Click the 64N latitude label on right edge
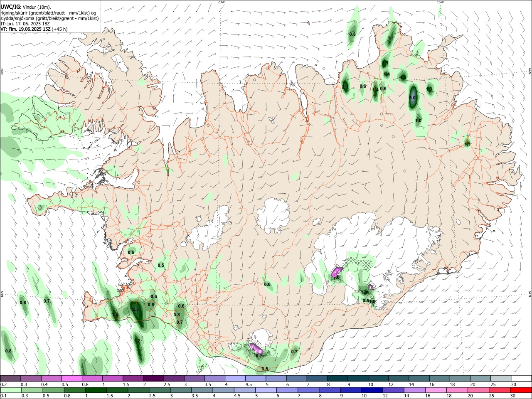This screenshot has height=399, width=532. click(530, 294)
